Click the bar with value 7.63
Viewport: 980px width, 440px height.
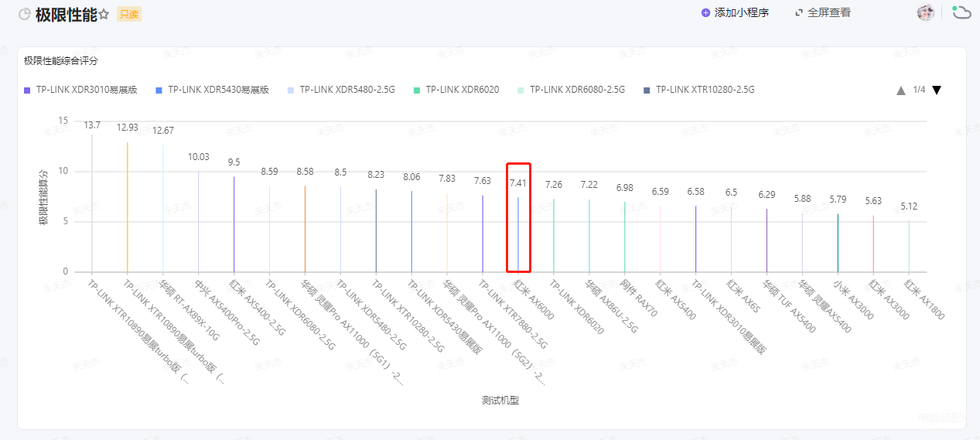(483, 234)
